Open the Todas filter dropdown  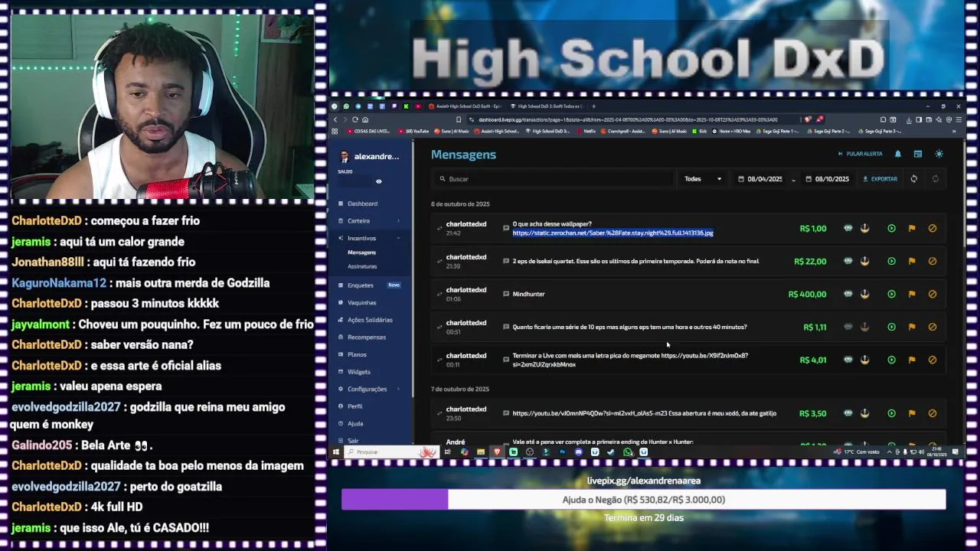tap(703, 178)
